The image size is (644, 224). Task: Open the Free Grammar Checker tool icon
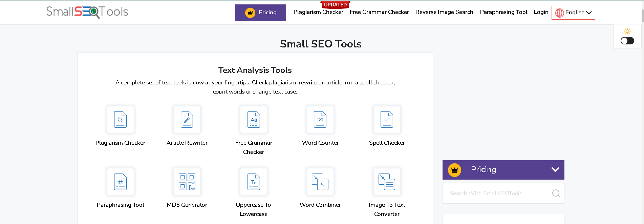254,119
